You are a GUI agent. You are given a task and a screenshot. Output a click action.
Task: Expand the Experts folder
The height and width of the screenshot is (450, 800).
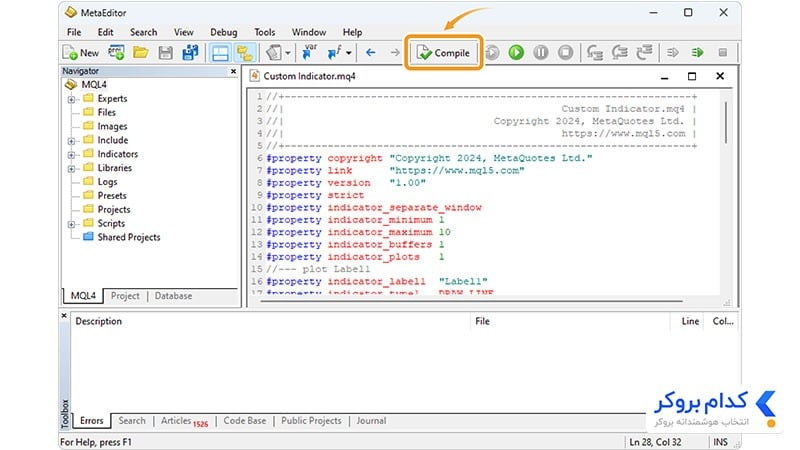71,99
